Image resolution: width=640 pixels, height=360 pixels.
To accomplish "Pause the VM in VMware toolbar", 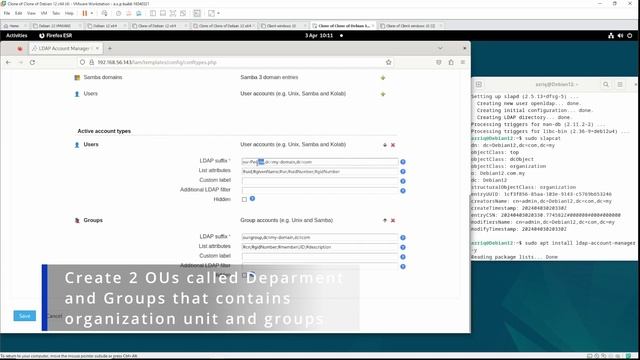I will [84, 13].
